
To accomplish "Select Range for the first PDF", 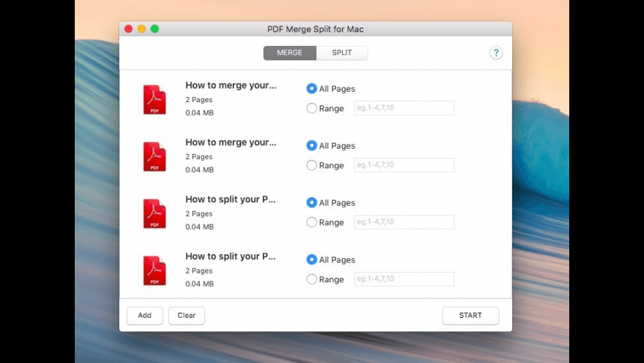I will (x=312, y=108).
